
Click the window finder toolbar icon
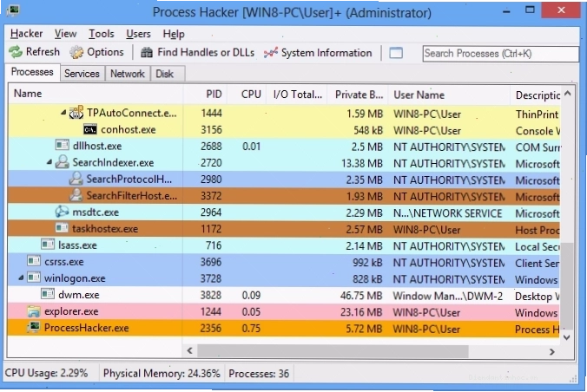tap(396, 53)
